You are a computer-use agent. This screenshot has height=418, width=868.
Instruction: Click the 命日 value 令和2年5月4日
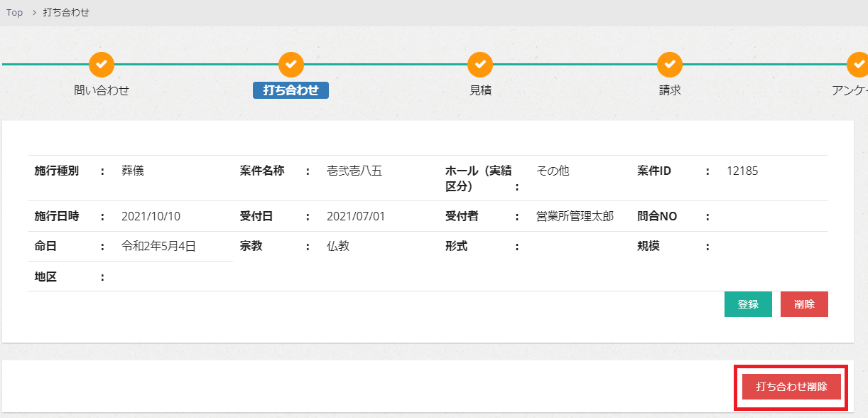158,247
